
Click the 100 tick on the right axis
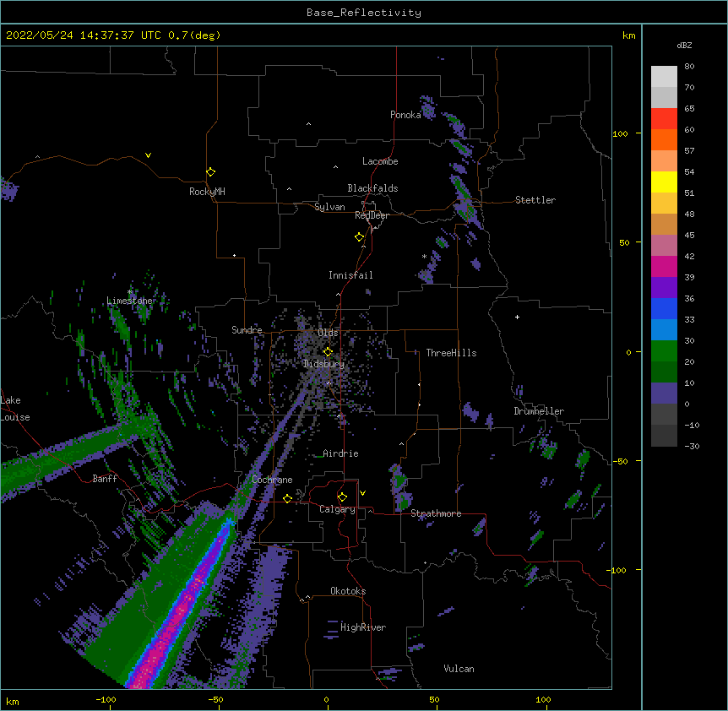[620, 133]
